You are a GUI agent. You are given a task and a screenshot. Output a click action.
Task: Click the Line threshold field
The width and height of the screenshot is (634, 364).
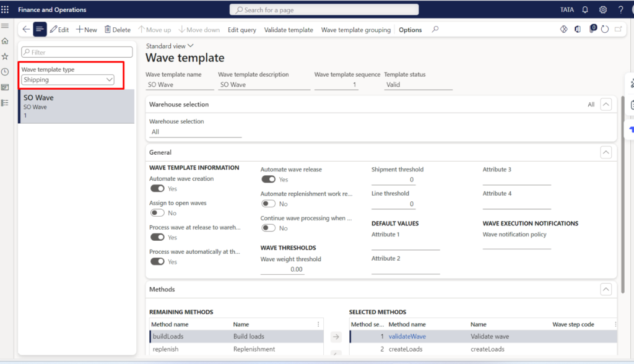point(393,204)
